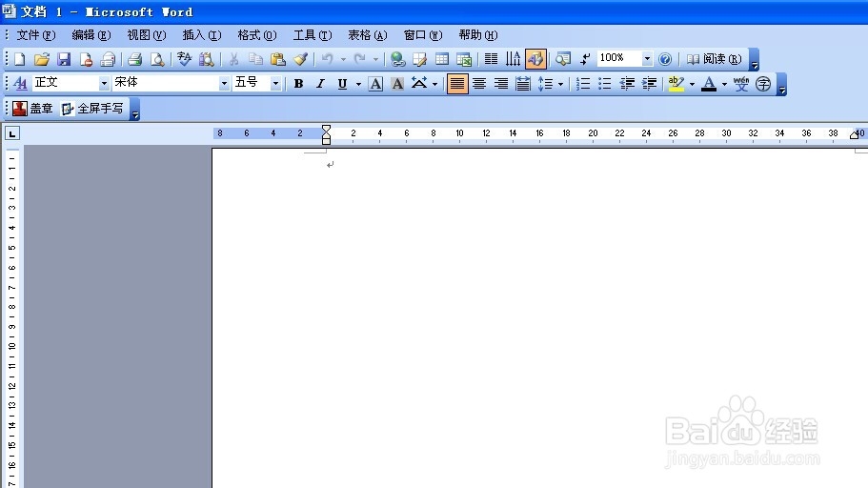This screenshot has width=868, height=488.
Task: Expand the style dropdown showing 正文
Action: 104,83
